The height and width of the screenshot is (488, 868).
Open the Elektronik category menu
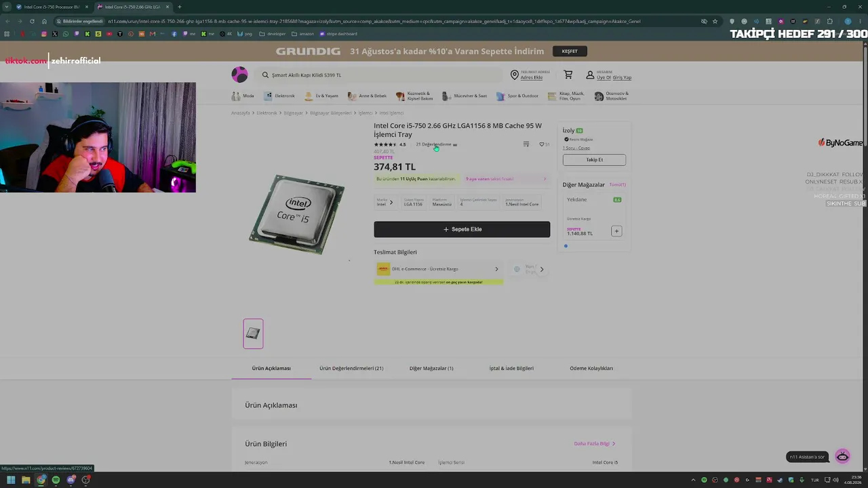pyautogui.click(x=279, y=96)
